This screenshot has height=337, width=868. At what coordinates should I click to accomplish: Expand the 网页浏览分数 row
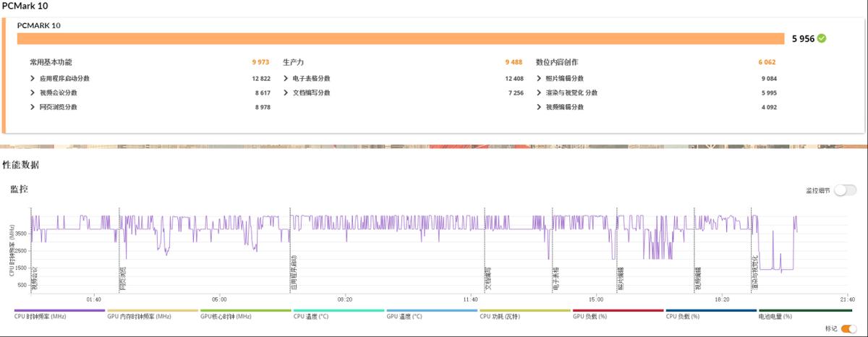click(x=33, y=107)
